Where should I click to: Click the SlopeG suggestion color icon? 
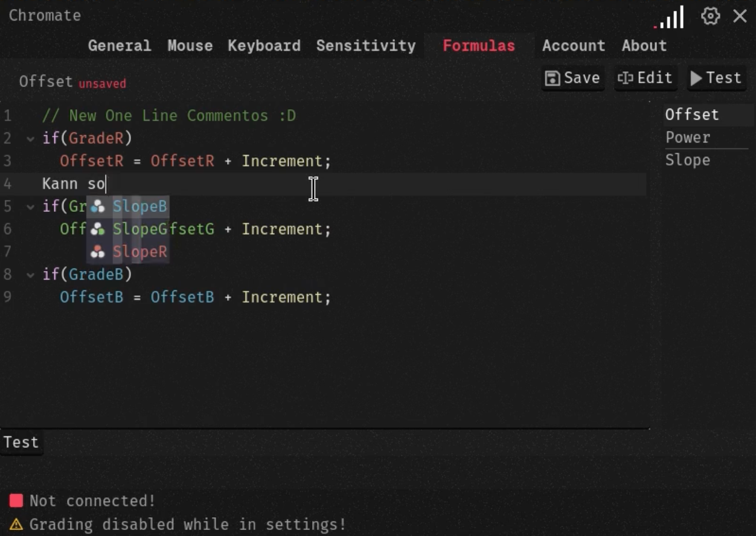[97, 229]
